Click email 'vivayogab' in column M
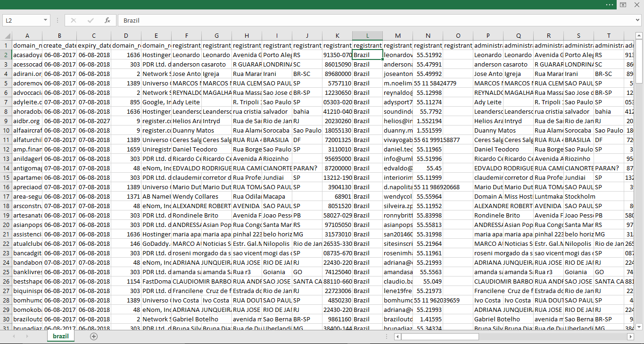 397,140
